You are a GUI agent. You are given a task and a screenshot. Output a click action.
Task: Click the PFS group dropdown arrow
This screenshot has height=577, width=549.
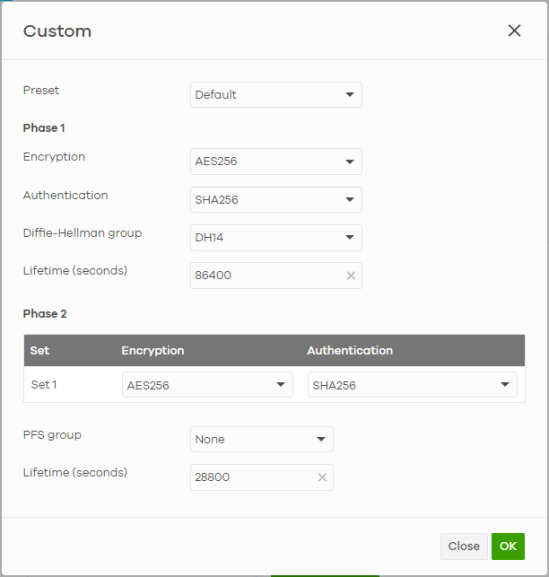pos(321,439)
